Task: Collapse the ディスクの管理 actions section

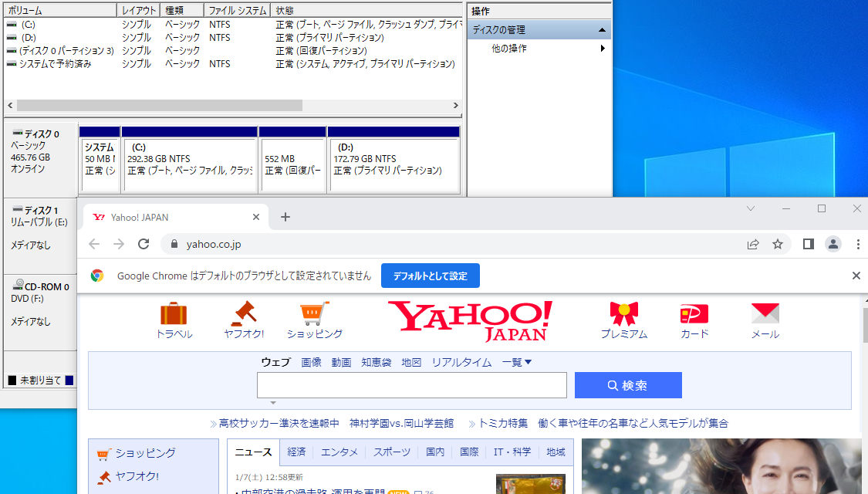Action: (x=602, y=30)
